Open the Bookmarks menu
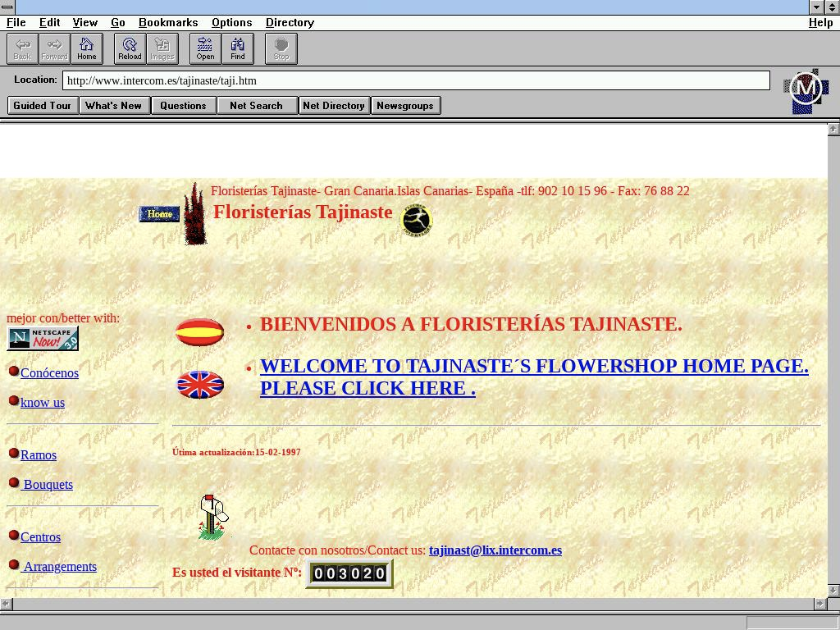 coord(167,22)
